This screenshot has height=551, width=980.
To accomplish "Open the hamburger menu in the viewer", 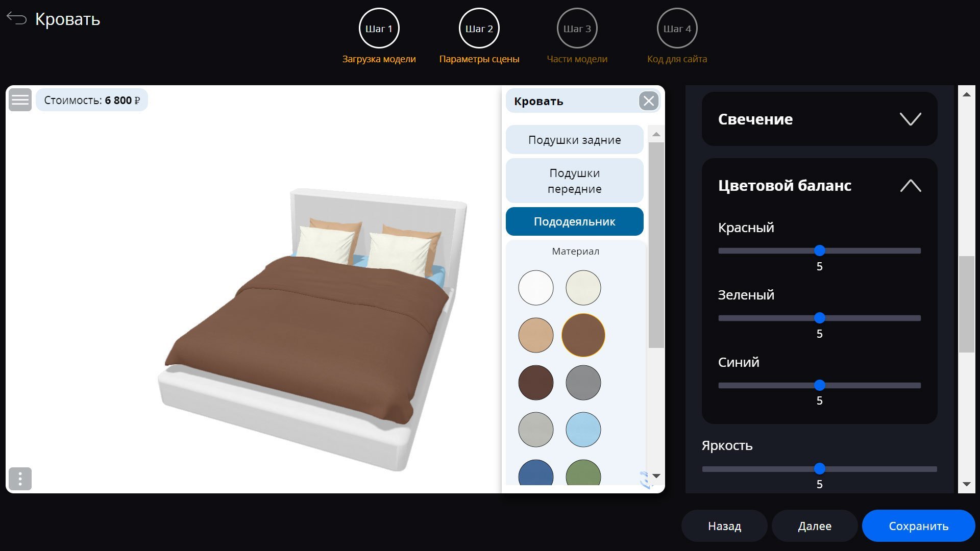I will [20, 100].
